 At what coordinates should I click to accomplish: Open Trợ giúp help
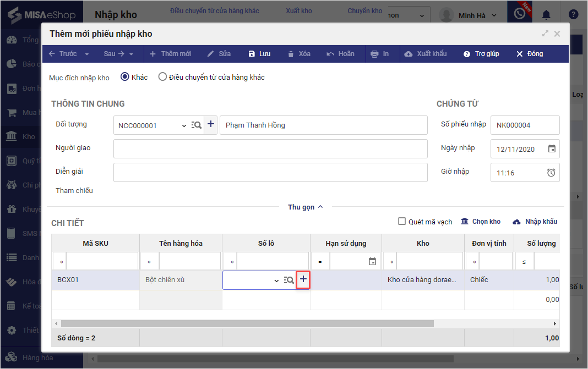482,54
